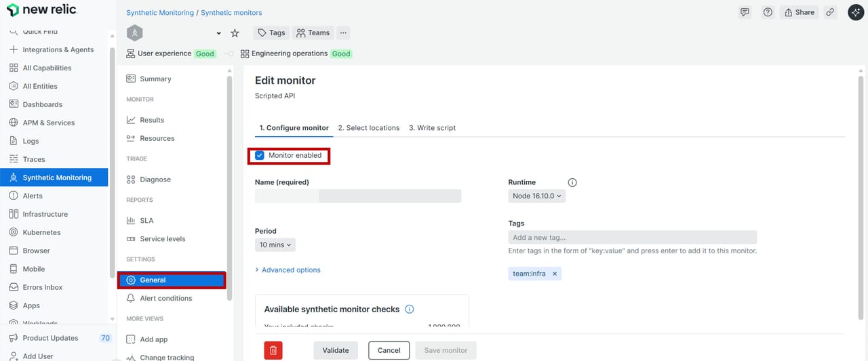This screenshot has width=868, height=361.
Task: Open the Runtime Node 16.10.0 dropdown
Action: [x=537, y=196]
